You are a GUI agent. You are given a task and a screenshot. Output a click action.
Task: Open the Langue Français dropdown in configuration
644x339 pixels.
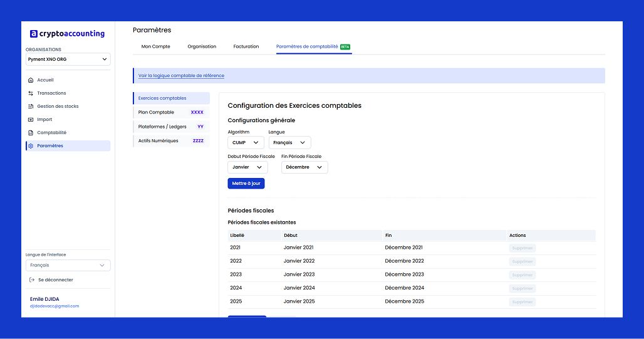click(289, 143)
